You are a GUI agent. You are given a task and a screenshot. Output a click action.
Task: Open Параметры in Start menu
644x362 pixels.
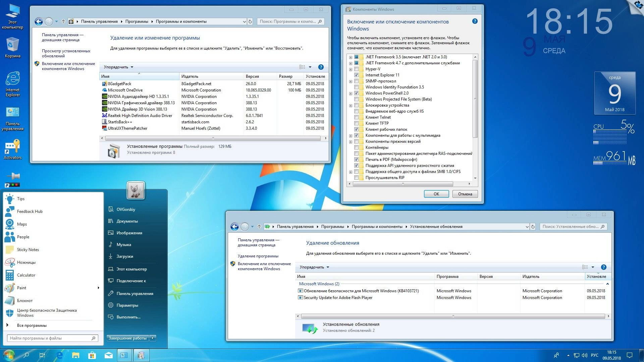pyautogui.click(x=127, y=305)
